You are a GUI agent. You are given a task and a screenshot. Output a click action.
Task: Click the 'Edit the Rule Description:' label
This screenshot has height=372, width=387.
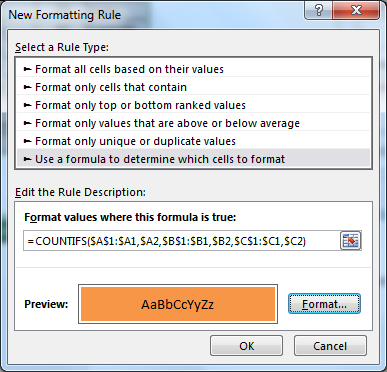click(80, 192)
